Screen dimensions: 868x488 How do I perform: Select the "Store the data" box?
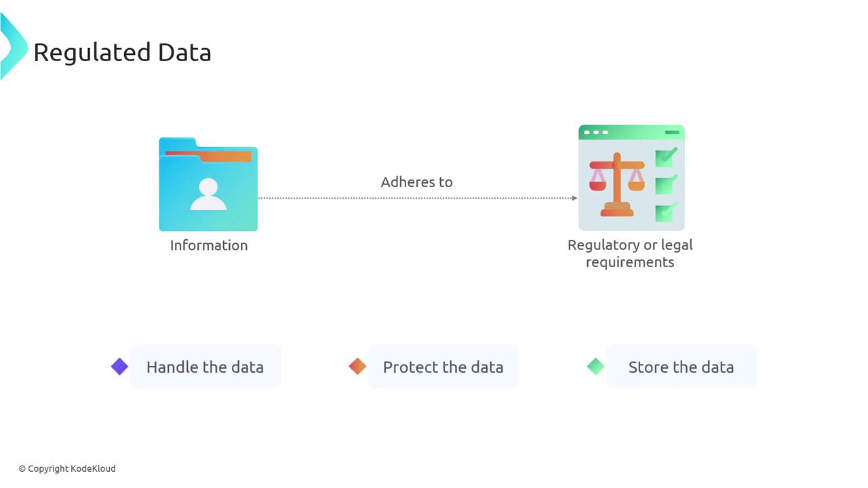(681, 367)
